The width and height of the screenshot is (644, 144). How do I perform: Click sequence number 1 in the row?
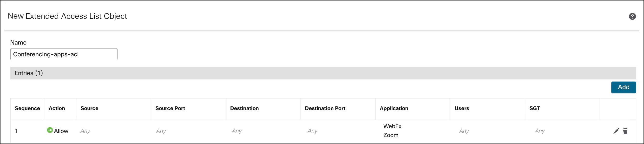pos(17,131)
